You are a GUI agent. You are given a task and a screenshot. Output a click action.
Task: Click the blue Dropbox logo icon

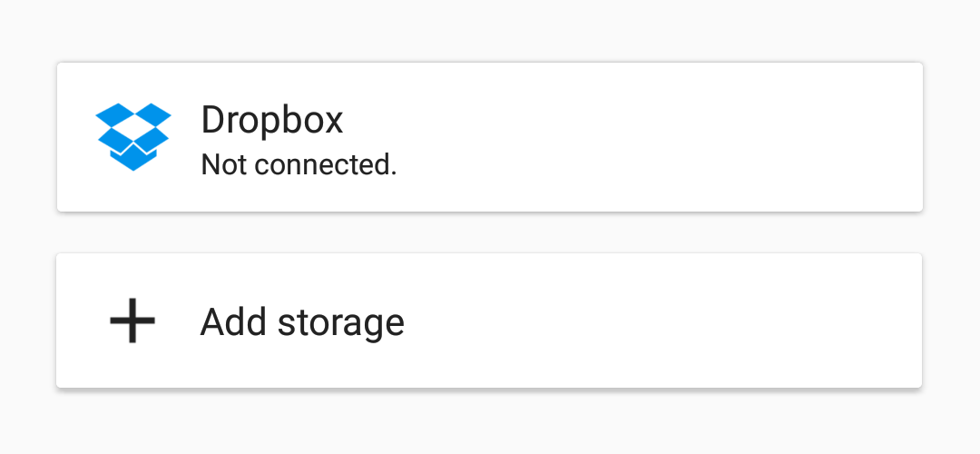pos(133,136)
